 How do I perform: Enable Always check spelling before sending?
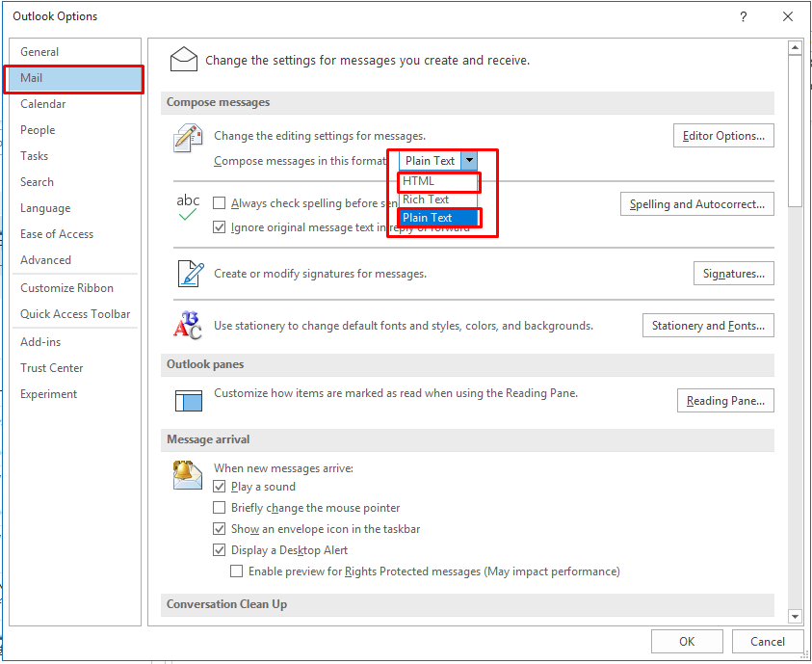pyautogui.click(x=219, y=203)
